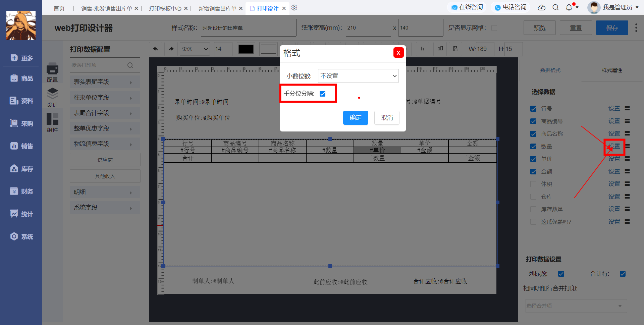644x325 pixels.
Task: Switch to the 打印模板中心 tab
Action: (x=165, y=8)
